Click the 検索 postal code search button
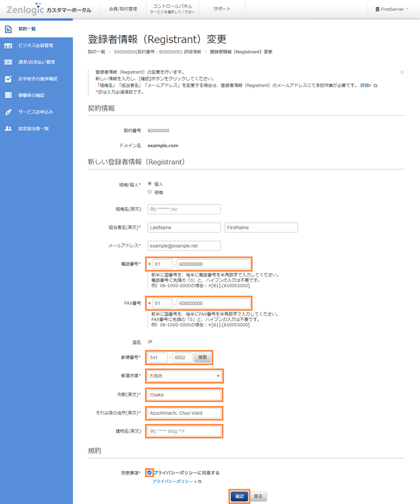The image size is (420, 504). 202,357
